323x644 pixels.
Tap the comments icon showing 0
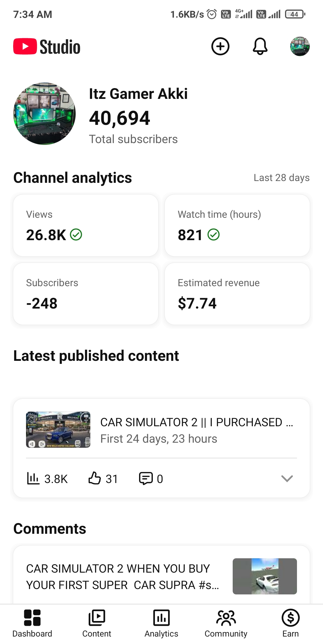point(146,478)
